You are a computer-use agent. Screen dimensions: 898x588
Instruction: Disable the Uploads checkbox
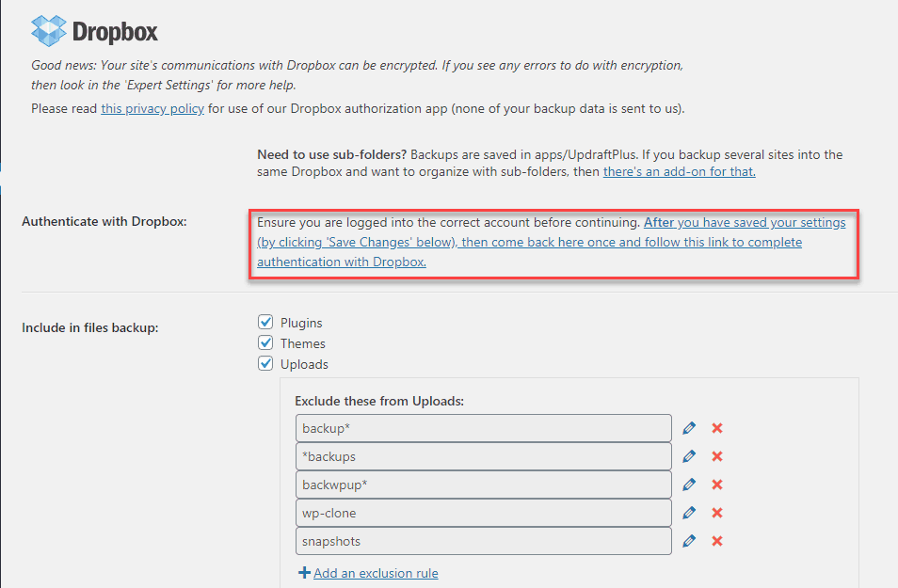265,363
